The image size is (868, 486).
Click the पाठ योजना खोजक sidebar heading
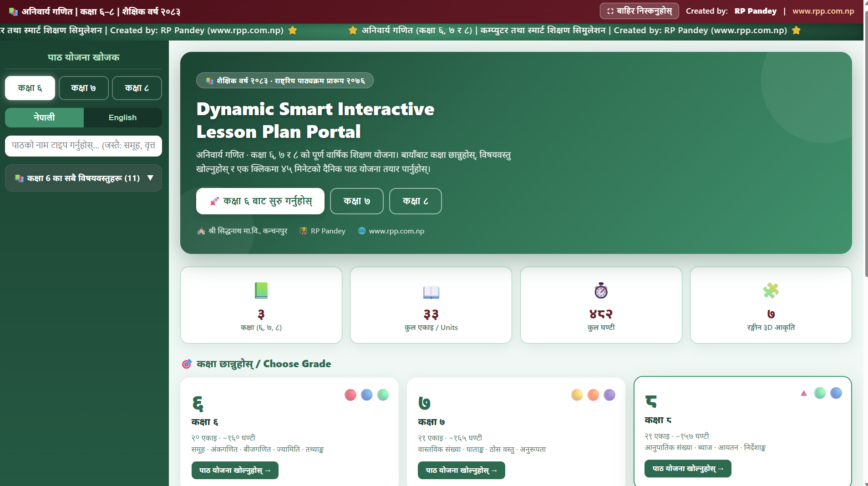tap(83, 57)
